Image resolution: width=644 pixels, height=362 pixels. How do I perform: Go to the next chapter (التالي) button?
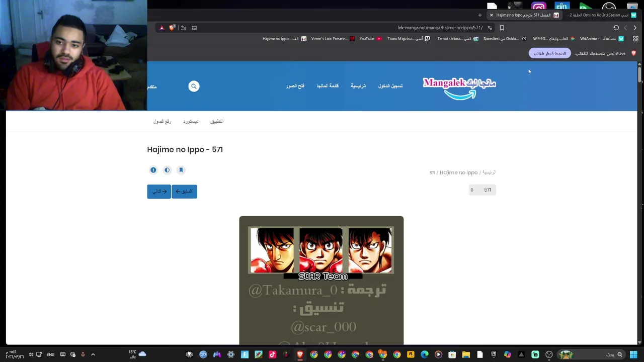(x=159, y=192)
